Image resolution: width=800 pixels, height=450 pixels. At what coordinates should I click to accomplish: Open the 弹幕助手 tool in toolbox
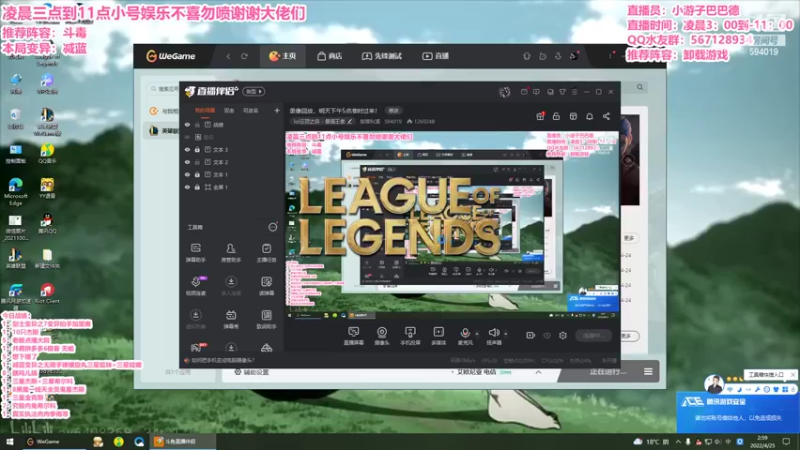click(195, 253)
